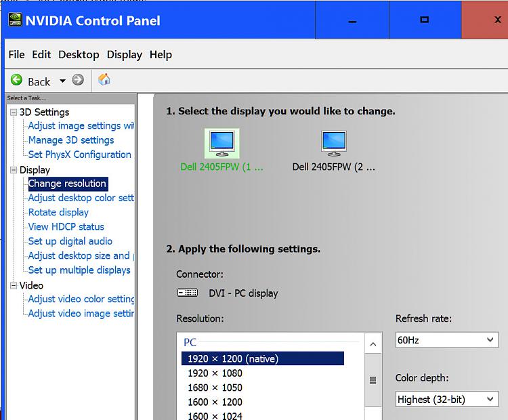Select the first Dell 2405FPW monitor icon
The width and height of the screenshot is (508, 420).
point(222,144)
